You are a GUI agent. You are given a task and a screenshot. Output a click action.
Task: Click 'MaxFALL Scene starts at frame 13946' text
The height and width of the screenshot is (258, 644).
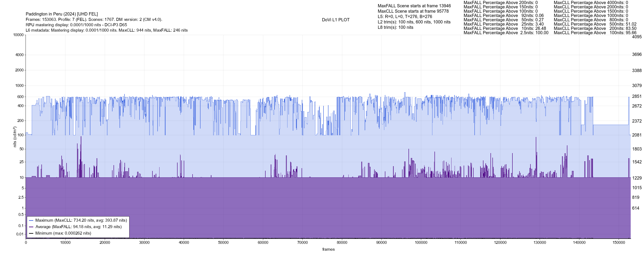tap(414, 6)
